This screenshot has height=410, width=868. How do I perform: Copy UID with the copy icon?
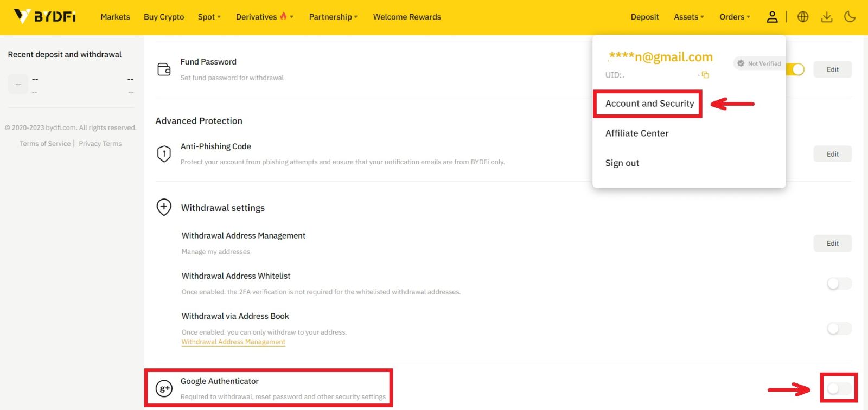point(705,75)
